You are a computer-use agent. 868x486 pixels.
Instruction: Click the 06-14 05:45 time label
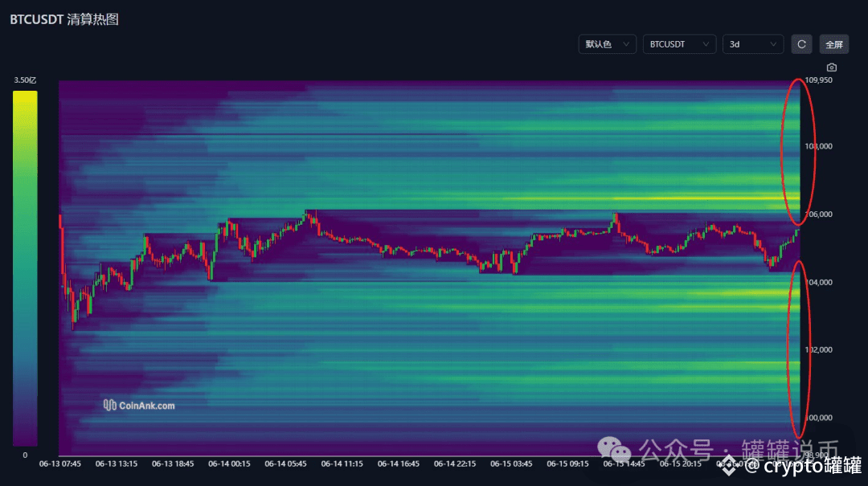(285, 464)
